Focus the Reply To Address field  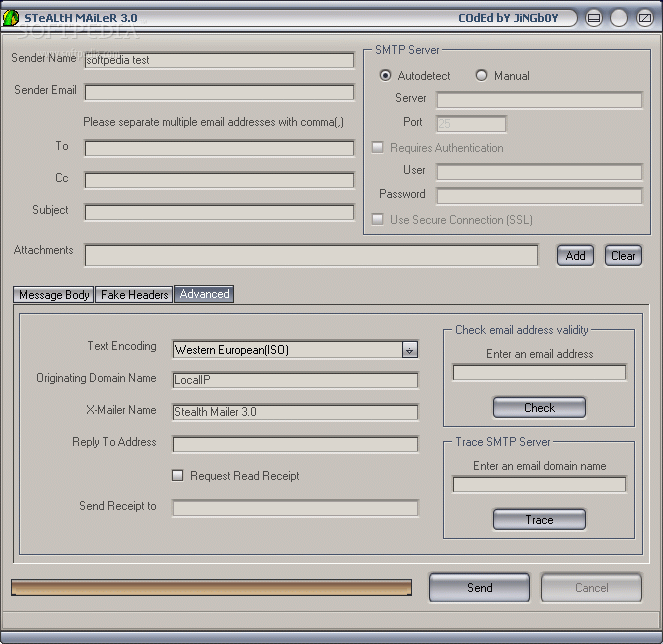point(295,444)
